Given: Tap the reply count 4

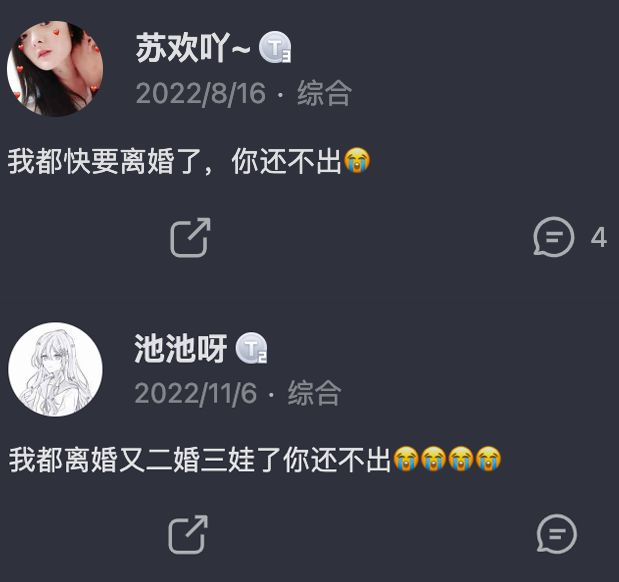Looking at the screenshot, I should tap(598, 237).
